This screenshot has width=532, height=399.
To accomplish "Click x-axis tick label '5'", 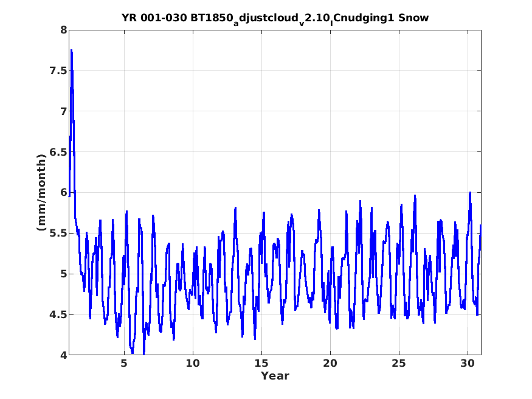I will tap(124, 363).
